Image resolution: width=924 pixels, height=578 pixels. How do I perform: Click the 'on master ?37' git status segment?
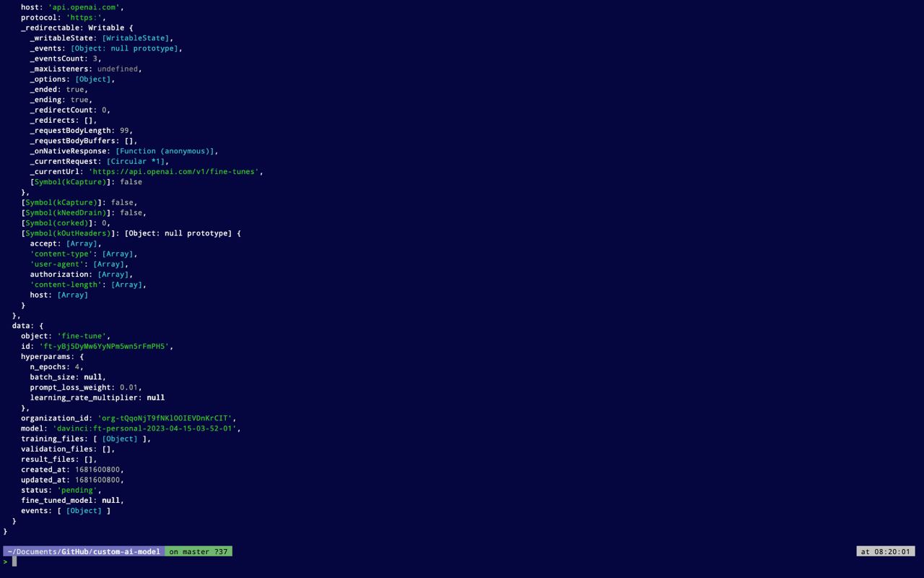pyautogui.click(x=199, y=551)
